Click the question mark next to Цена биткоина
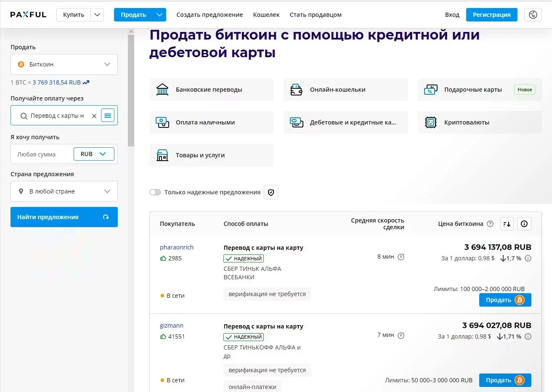The height and width of the screenshot is (392, 552). (x=490, y=224)
